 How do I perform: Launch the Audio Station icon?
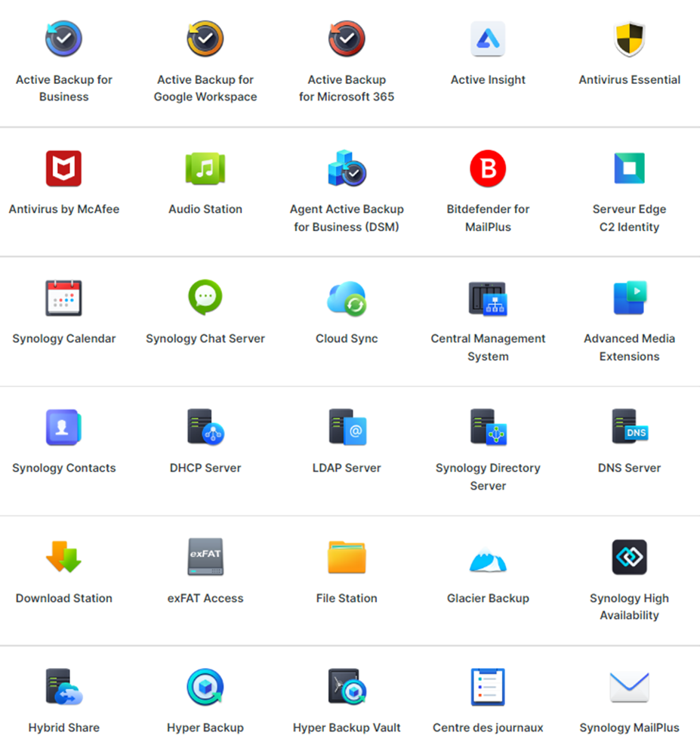205,168
